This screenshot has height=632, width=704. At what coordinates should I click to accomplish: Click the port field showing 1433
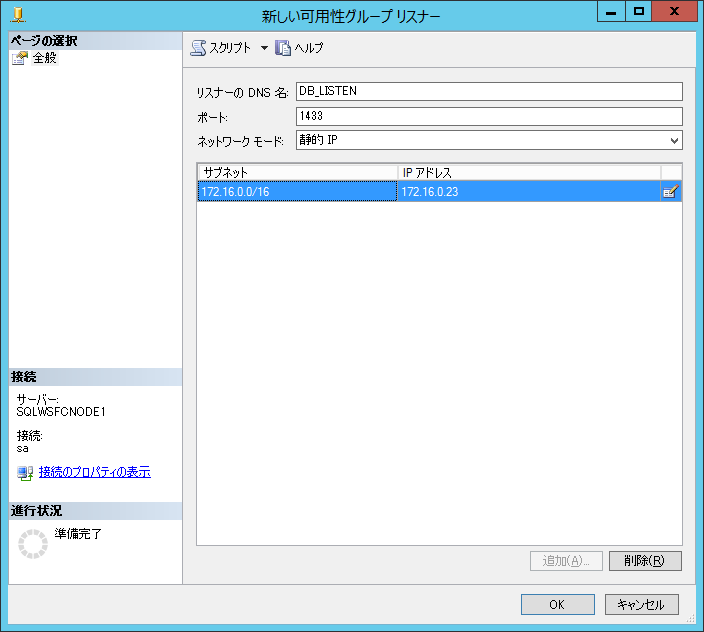[x=488, y=116]
